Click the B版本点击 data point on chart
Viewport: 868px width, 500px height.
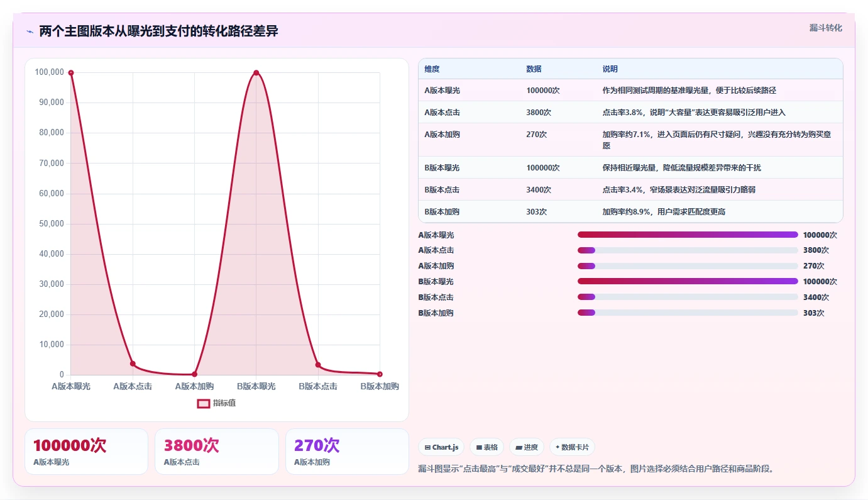pyautogui.click(x=318, y=365)
